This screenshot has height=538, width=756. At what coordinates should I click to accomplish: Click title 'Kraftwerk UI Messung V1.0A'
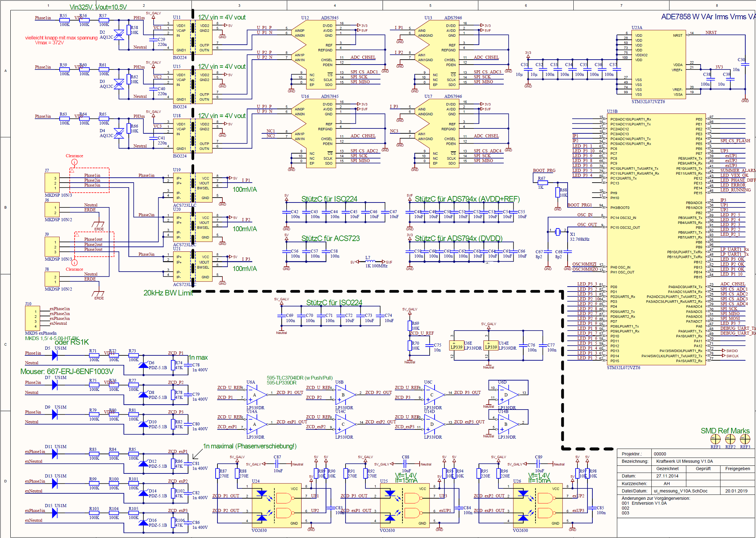[x=685, y=461]
